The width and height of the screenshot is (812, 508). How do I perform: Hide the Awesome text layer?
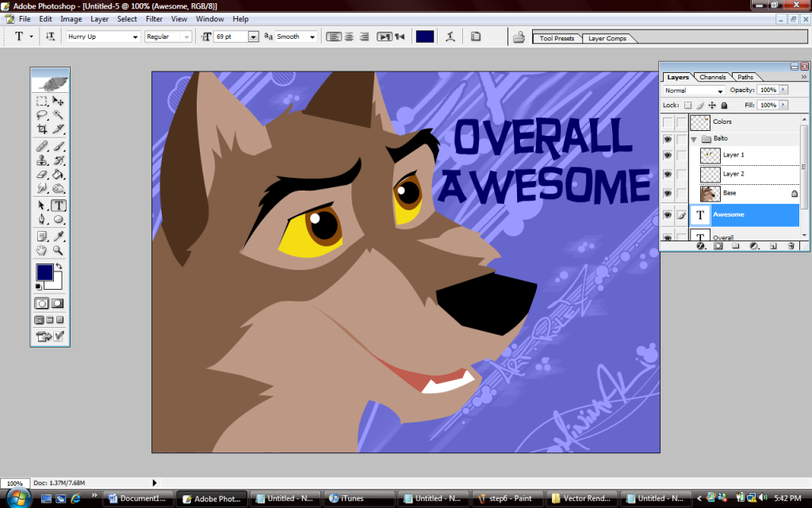(668, 214)
